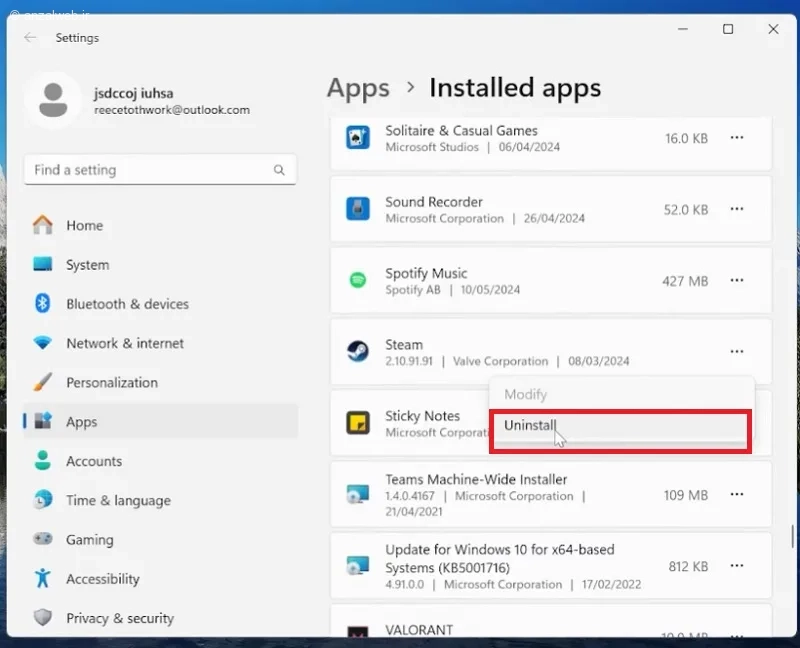
Task: Click the Sound Recorder app icon
Action: coord(358,209)
